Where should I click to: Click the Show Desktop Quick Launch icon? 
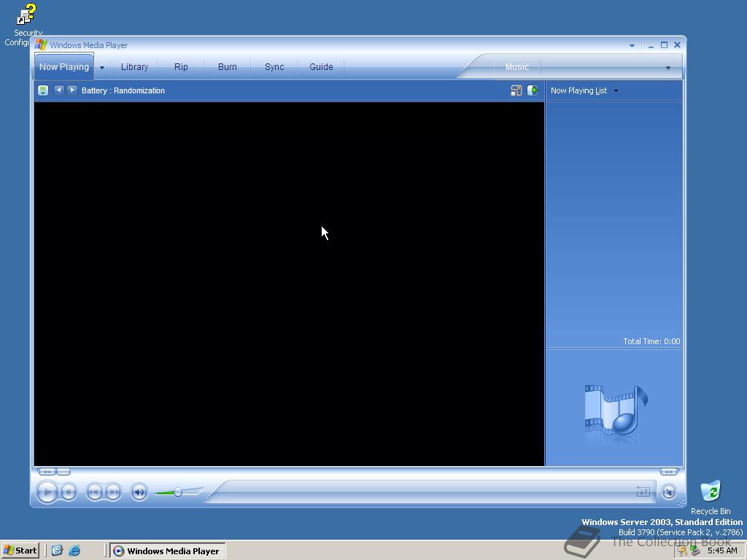57,551
